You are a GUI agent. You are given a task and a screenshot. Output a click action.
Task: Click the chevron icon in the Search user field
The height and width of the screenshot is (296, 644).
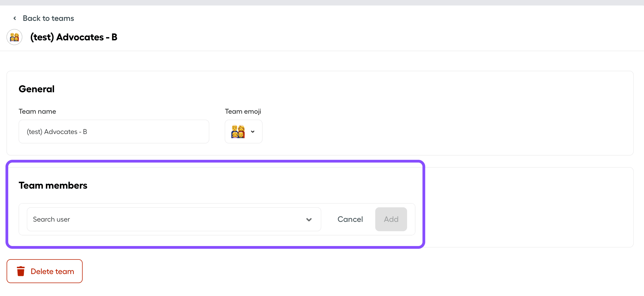pyautogui.click(x=309, y=219)
